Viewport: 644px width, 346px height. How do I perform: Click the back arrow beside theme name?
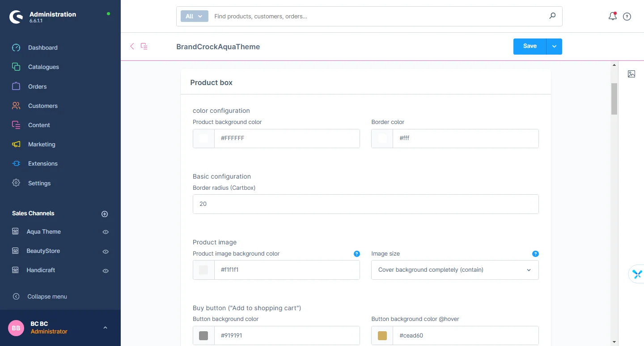(x=132, y=46)
